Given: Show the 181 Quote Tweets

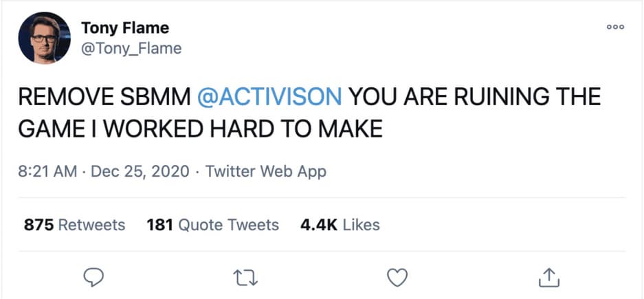Looking at the screenshot, I should [x=213, y=225].
